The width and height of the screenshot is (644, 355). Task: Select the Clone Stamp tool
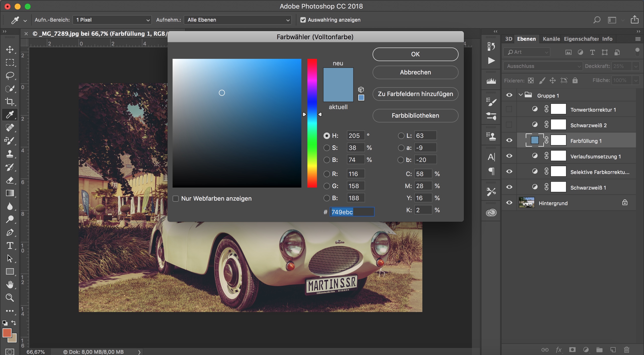point(10,154)
